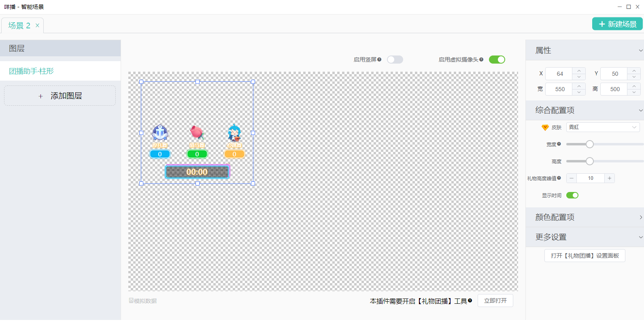
Task: Click the help icon next to 礼物高度峰值
Action: [x=559, y=178]
